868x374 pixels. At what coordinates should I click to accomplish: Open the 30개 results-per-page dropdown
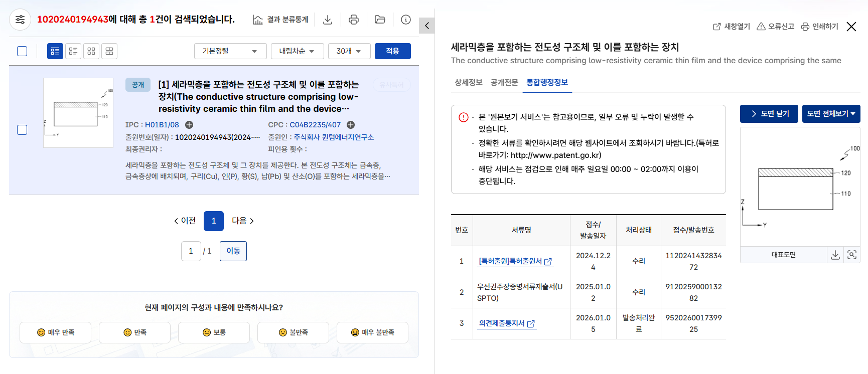[349, 51]
